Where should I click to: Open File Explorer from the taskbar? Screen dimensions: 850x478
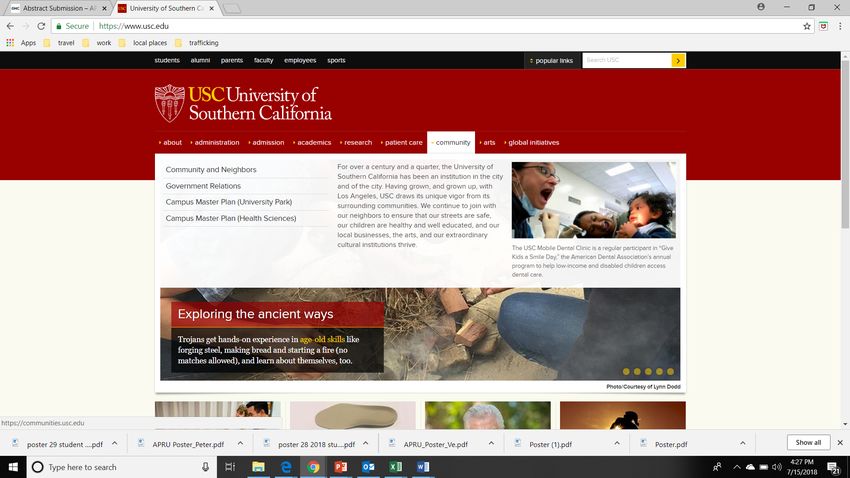pyautogui.click(x=258, y=467)
